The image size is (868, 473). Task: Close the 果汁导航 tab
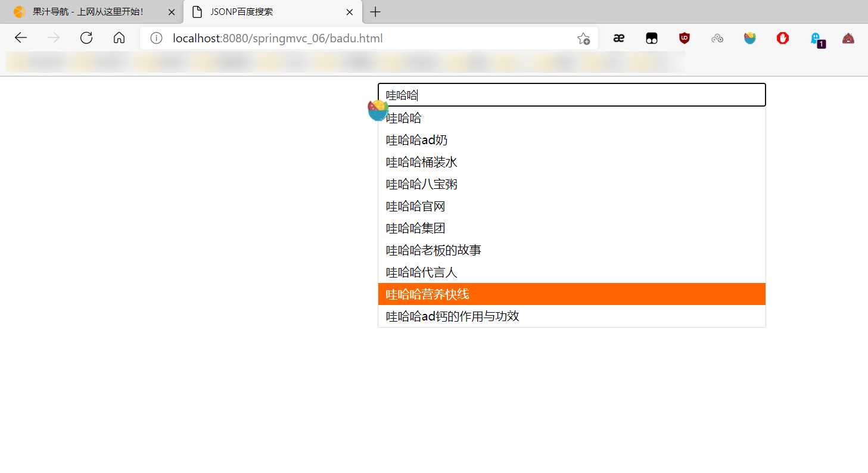[172, 12]
